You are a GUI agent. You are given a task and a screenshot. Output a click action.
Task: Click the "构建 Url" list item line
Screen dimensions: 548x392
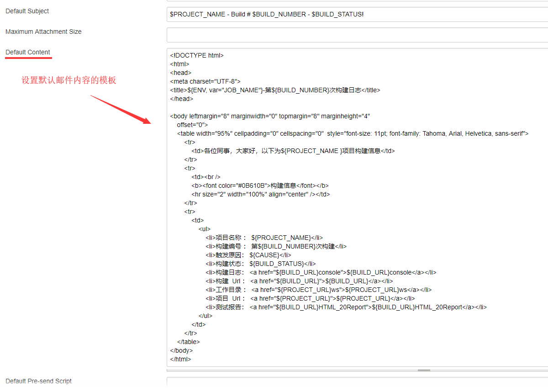pos(299,281)
